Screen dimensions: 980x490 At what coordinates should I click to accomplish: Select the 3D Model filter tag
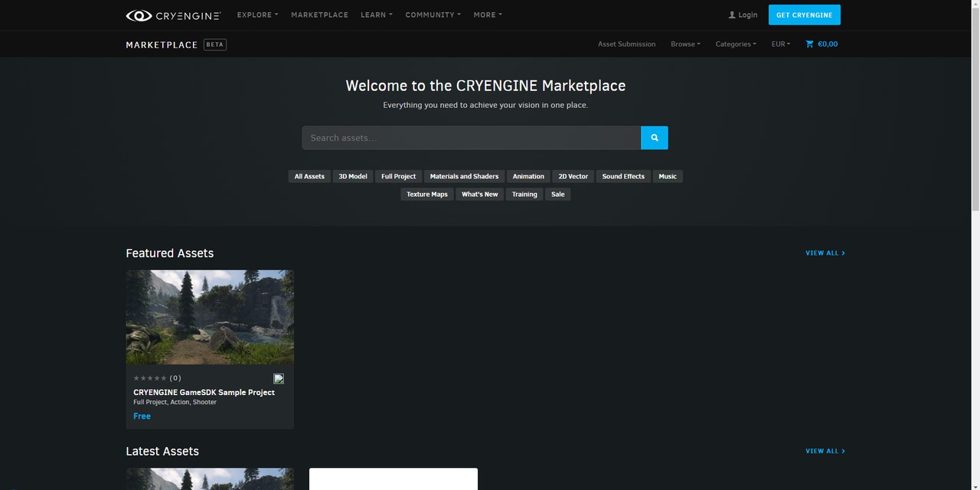[353, 176]
